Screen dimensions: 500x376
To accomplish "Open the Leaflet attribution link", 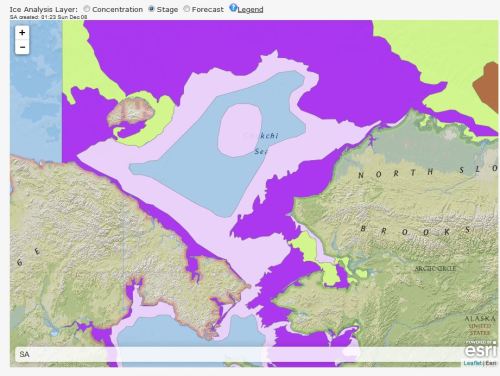I will click(x=473, y=363).
